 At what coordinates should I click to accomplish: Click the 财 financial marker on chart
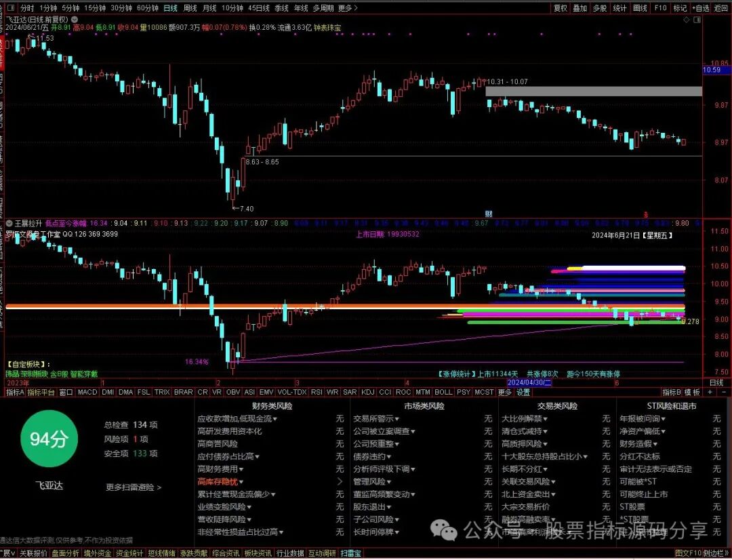(x=488, y=214)
